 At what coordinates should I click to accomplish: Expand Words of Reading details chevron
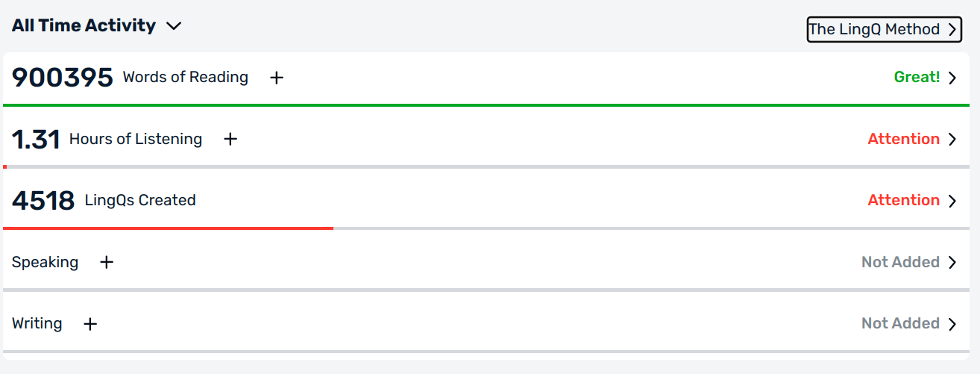[952, 78]
